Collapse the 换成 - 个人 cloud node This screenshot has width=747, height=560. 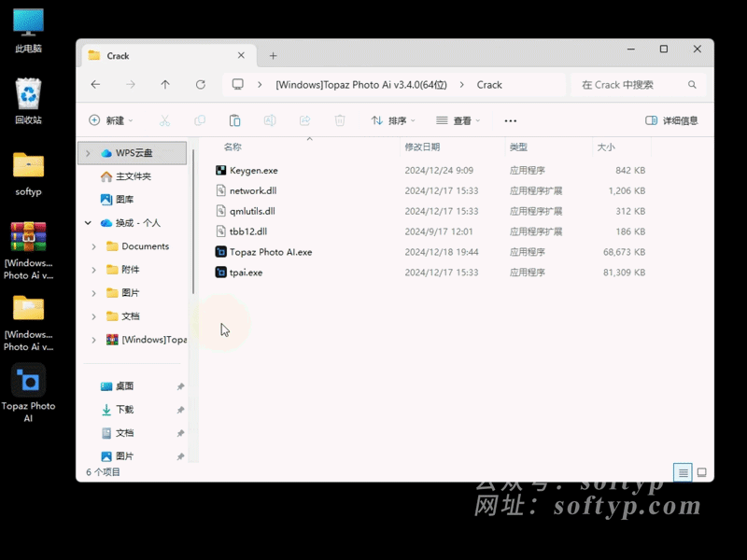click(x=88, y=223)
